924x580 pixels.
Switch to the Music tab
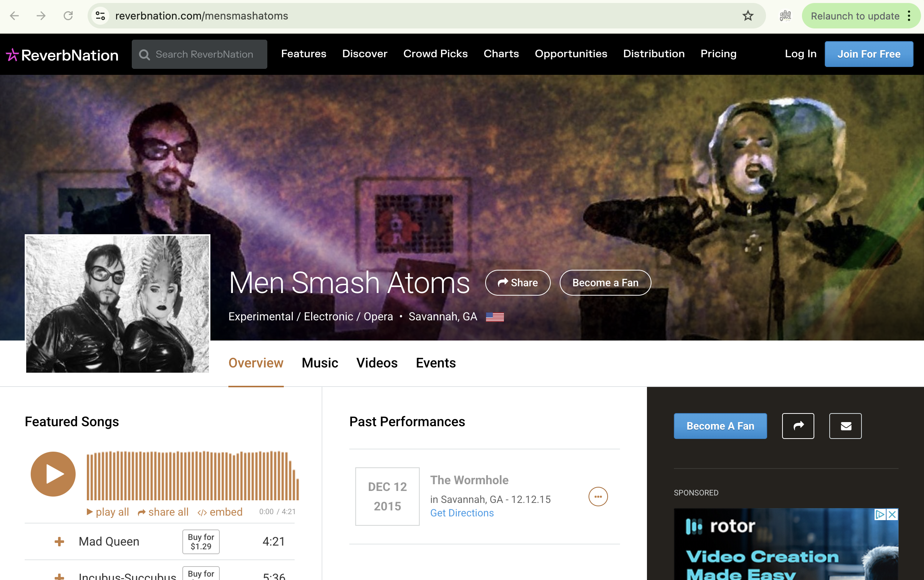pyautogui.click(x=320, y=363)
